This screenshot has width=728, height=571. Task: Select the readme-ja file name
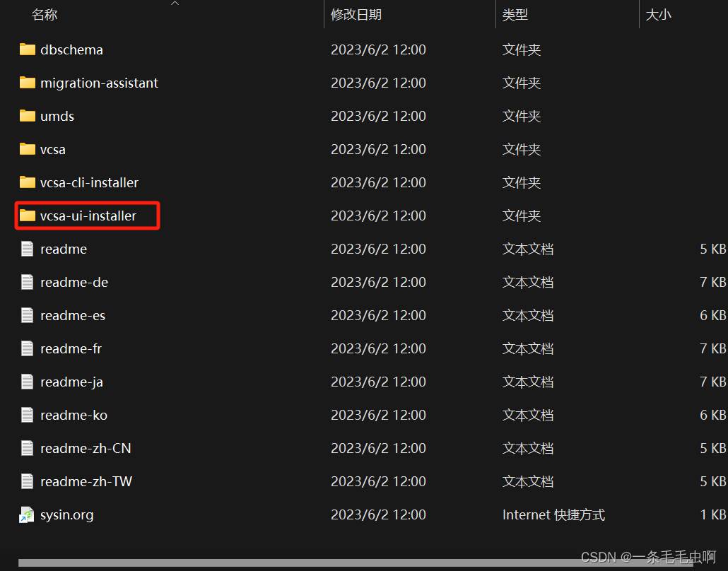(71, 382)
